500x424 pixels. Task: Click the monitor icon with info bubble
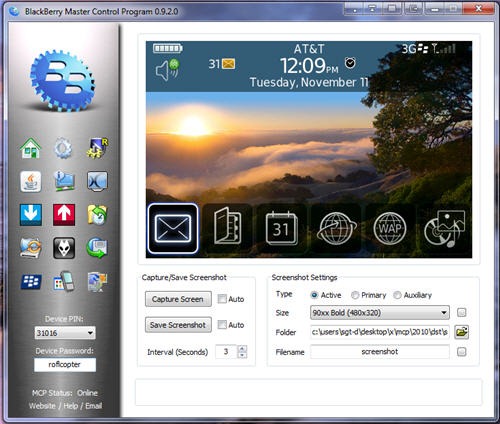[64, 181]
